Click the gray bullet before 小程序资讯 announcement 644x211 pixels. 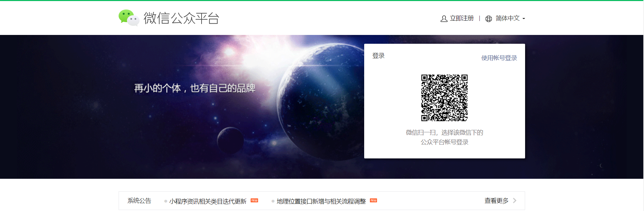tap(166, 201)
